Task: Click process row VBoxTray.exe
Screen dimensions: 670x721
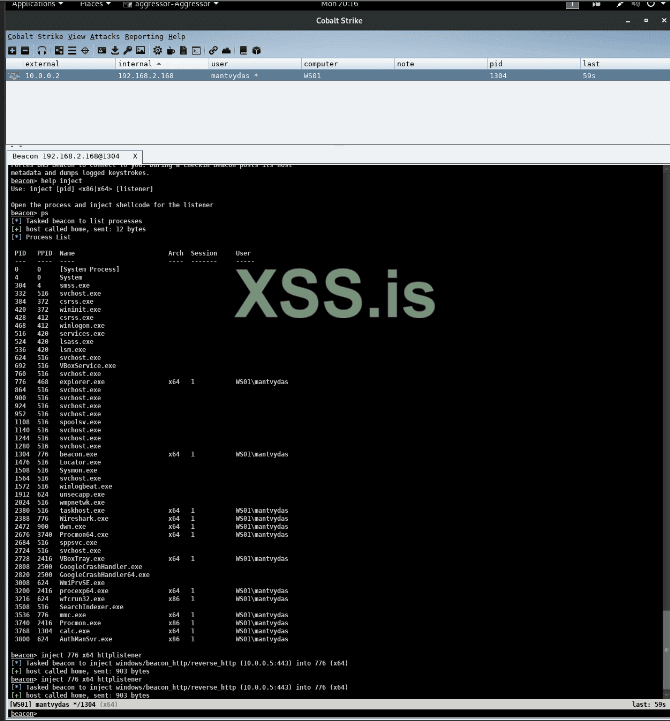Action: 151,559
